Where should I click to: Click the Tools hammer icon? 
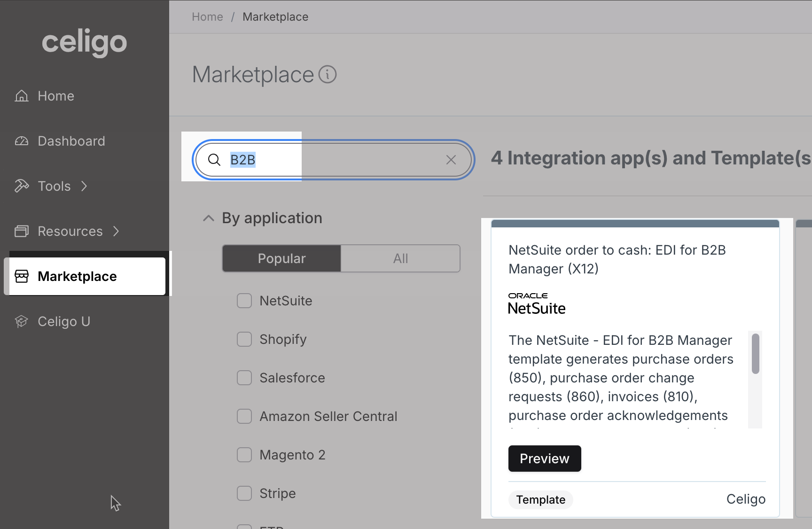pyautogui.click(x=22, y=186)
